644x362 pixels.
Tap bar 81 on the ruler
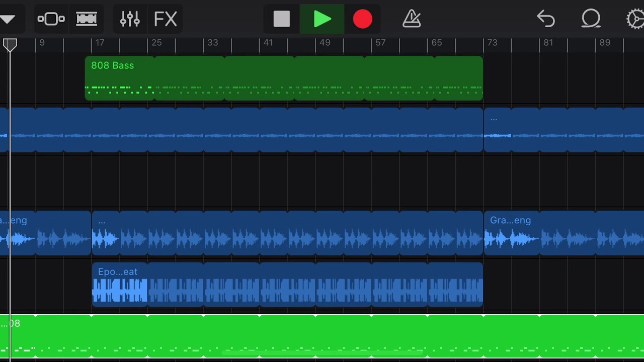pos(548,43)
